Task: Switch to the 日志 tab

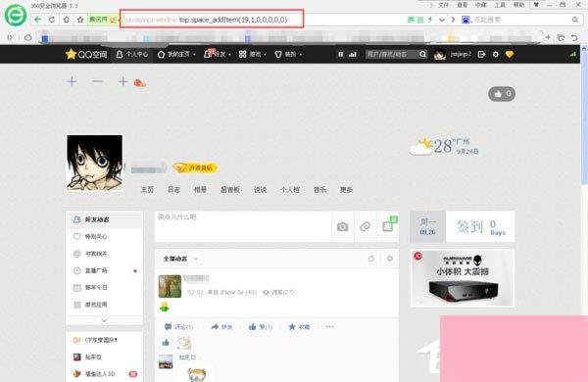Action: click(173, 190)
